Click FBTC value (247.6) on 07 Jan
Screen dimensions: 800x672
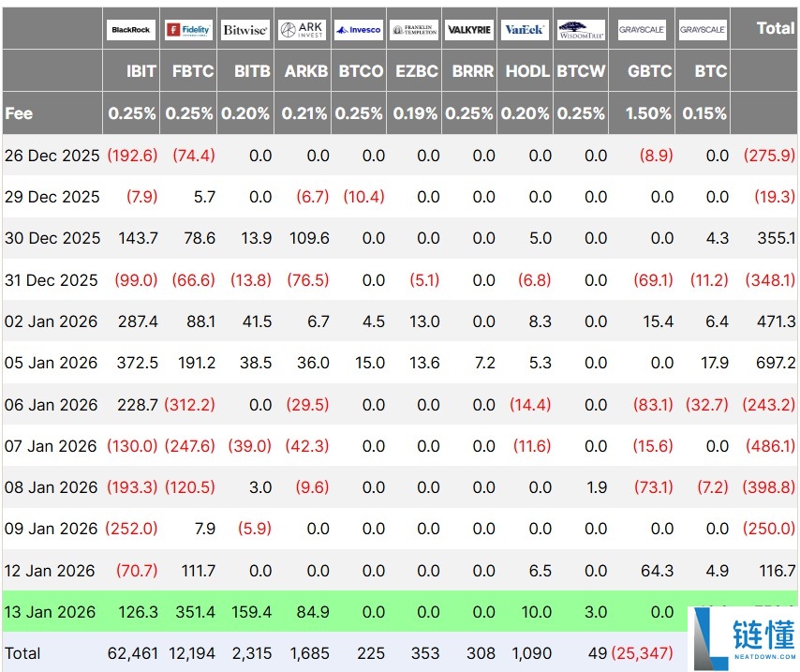pos(190,446)
